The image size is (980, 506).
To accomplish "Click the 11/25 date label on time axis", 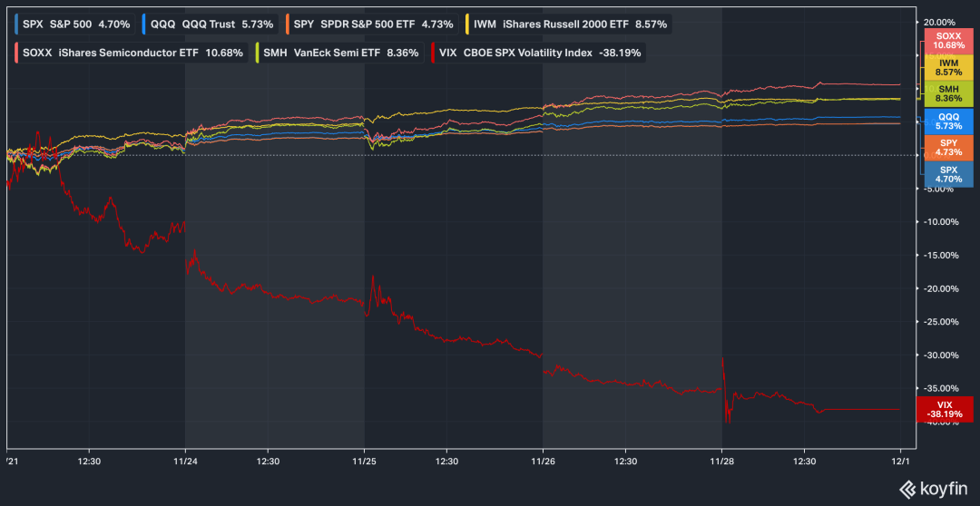I will pos(364,461).
